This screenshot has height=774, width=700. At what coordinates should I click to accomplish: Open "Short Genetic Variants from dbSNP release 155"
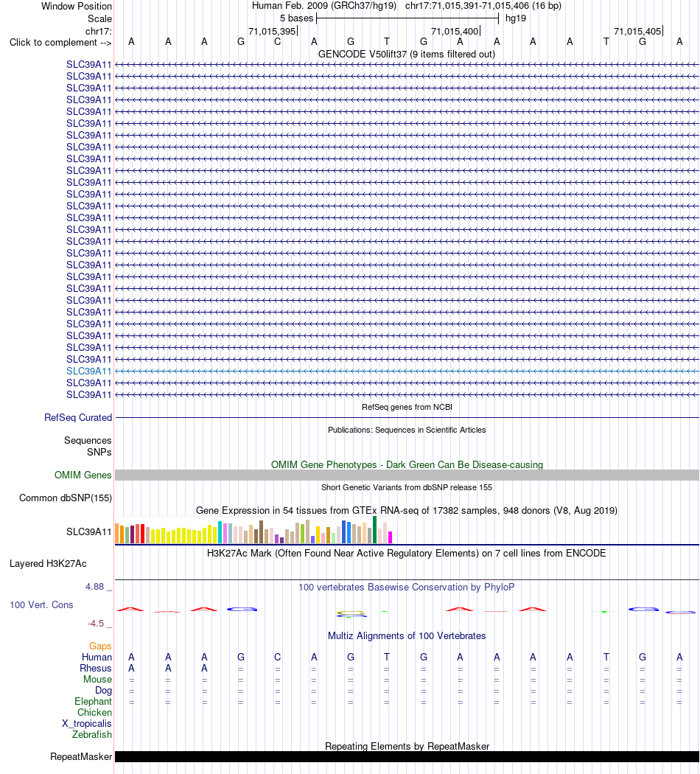pos(407,487)
